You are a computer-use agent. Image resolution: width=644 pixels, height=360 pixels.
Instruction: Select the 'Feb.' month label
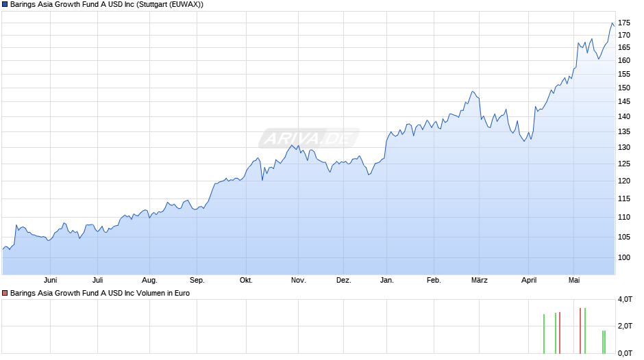pos(434,281)
